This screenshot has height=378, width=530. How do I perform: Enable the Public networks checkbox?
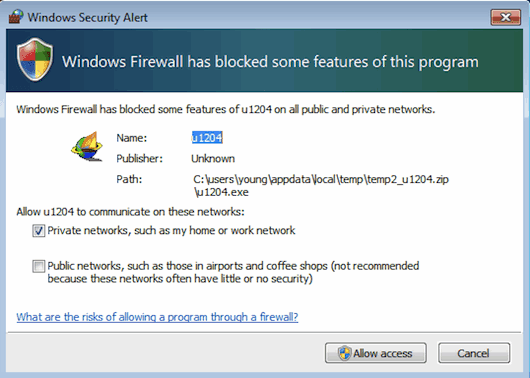click(x=39, y=266)
